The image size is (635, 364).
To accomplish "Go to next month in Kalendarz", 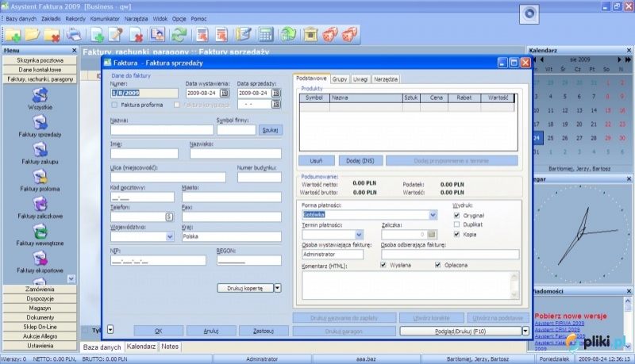I will pos(619,59).
